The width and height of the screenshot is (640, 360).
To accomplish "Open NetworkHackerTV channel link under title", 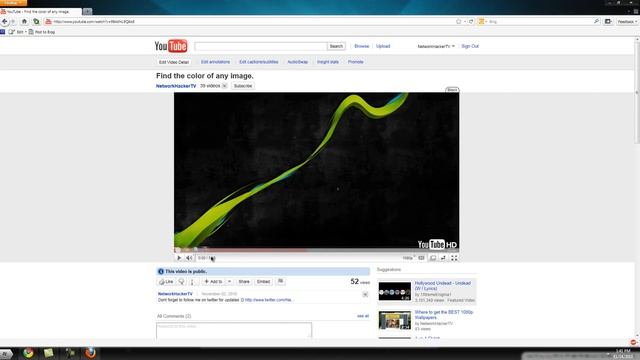I will [176, 86].
